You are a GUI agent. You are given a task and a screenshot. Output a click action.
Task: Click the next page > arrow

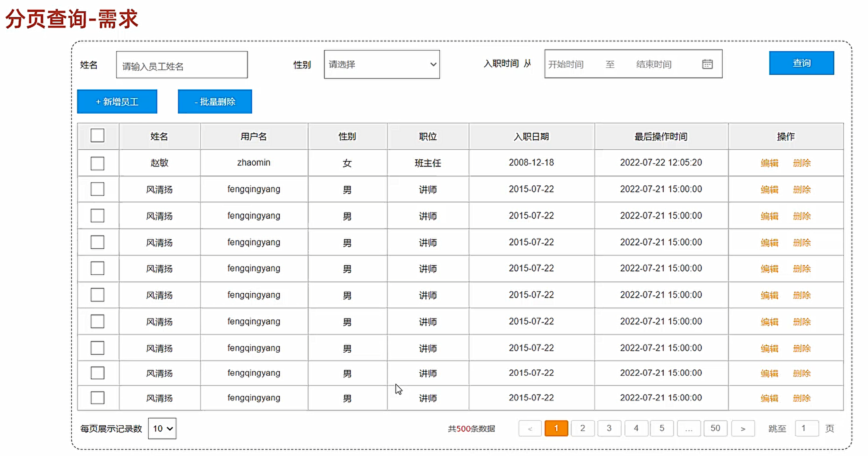[743, 428]
